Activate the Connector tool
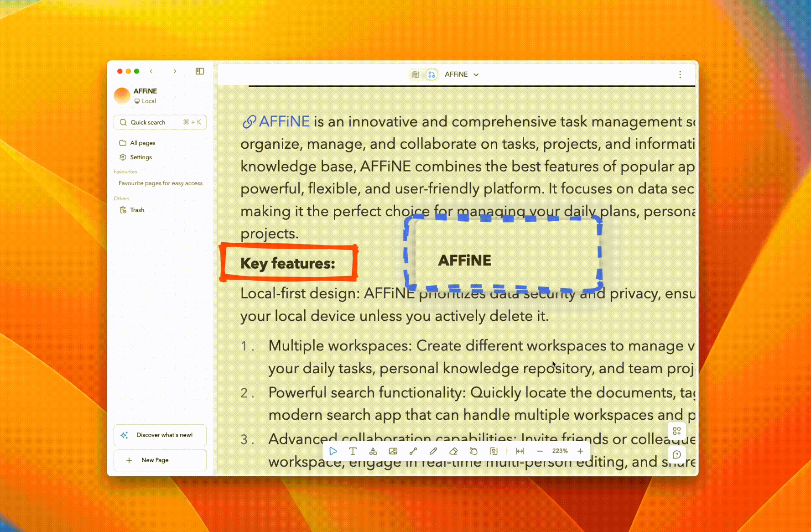811x532 pixels. coord(413,451)
